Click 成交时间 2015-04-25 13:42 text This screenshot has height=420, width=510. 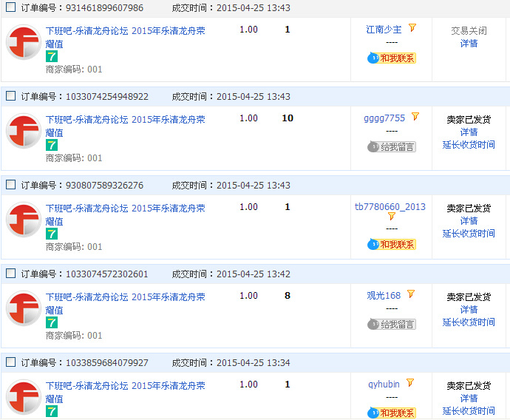[231, 274]
